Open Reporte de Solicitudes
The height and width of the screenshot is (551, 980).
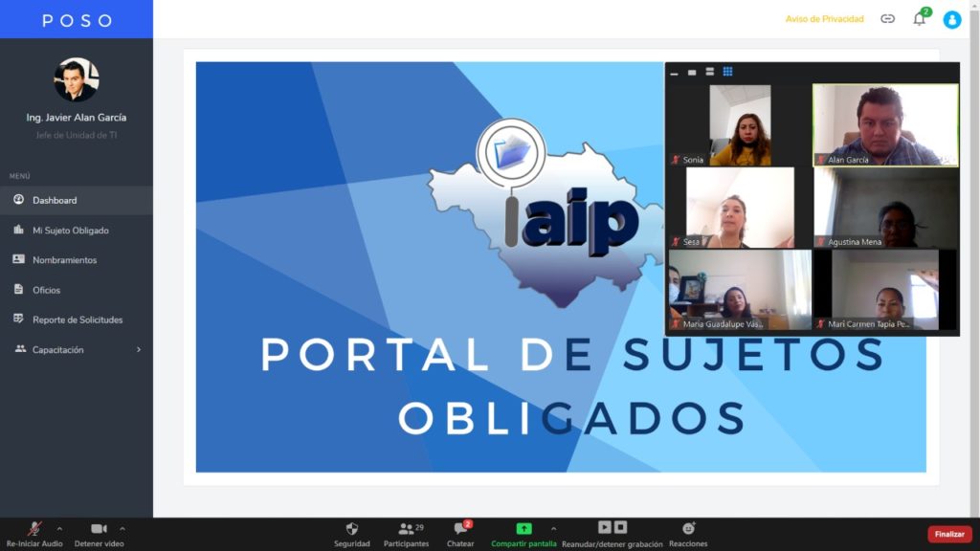pyautogui.click(x=77, y=320)
